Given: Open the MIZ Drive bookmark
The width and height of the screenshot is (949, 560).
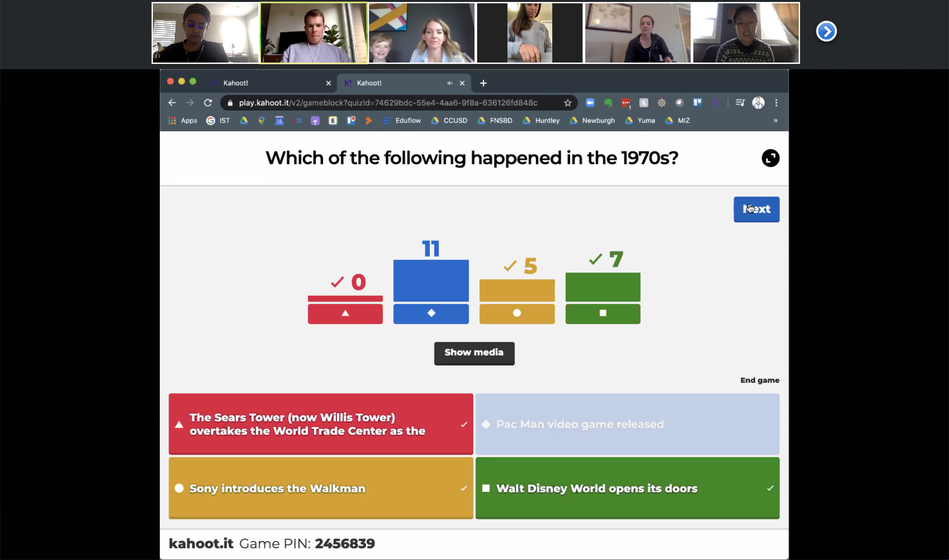Looking at the screenshot, I should click(x=677, y=120).
